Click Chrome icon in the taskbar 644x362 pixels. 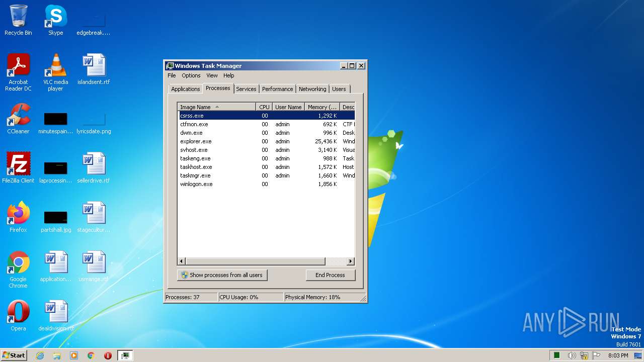point(91,355)
